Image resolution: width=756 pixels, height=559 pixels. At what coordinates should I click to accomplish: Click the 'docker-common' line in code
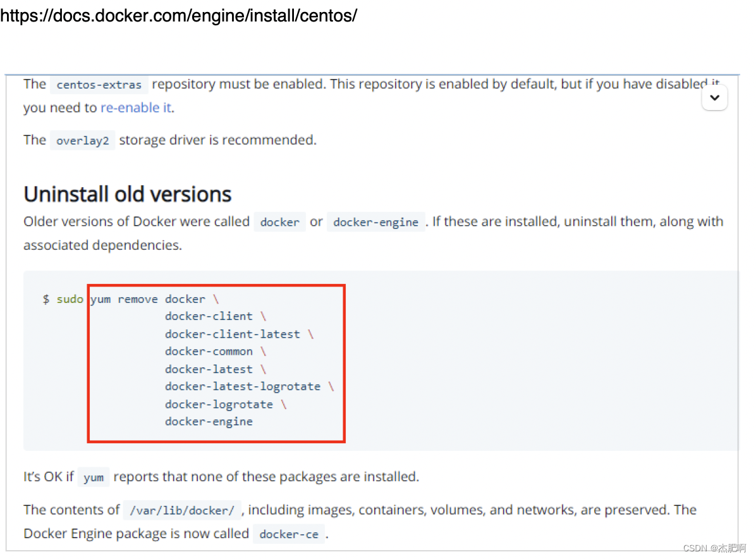tap(209, 352)
